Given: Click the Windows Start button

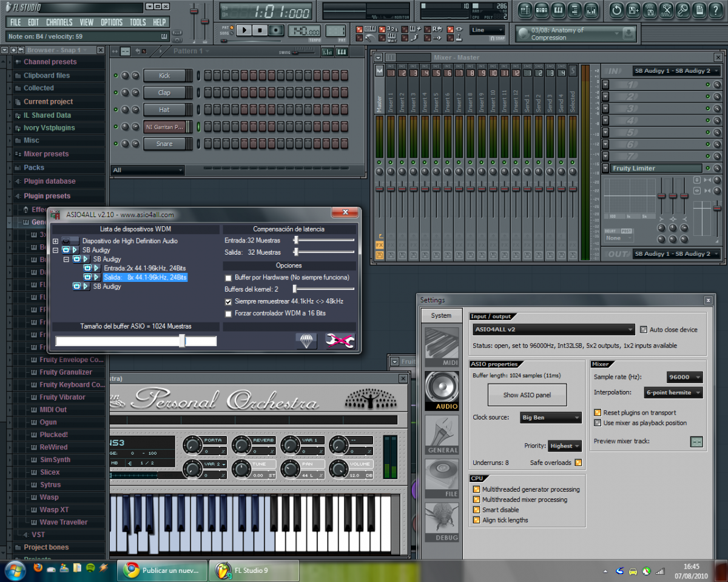Looking at the screenshot, I should tap(15, 570).
